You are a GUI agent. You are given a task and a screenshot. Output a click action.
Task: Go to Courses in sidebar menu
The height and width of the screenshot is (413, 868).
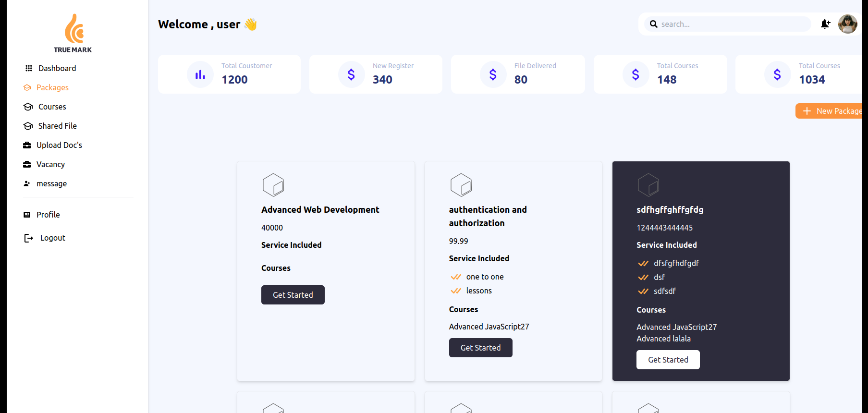52,107
